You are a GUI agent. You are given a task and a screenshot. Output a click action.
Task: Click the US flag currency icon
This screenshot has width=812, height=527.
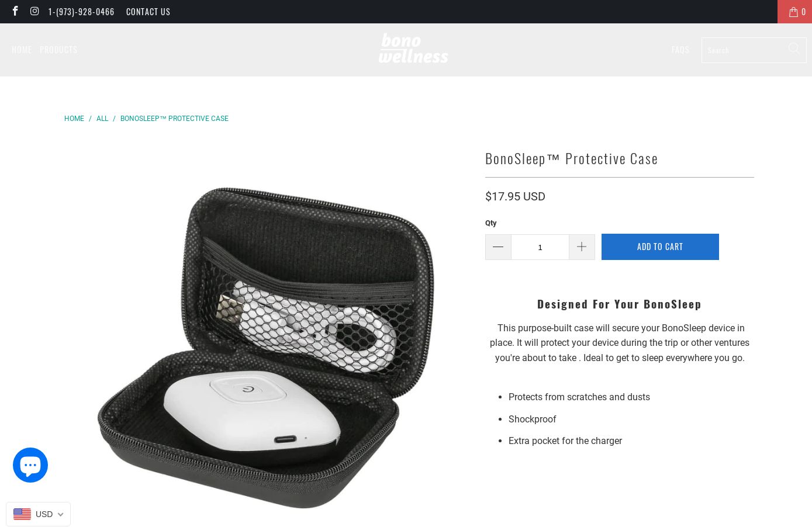pos(22,514)
